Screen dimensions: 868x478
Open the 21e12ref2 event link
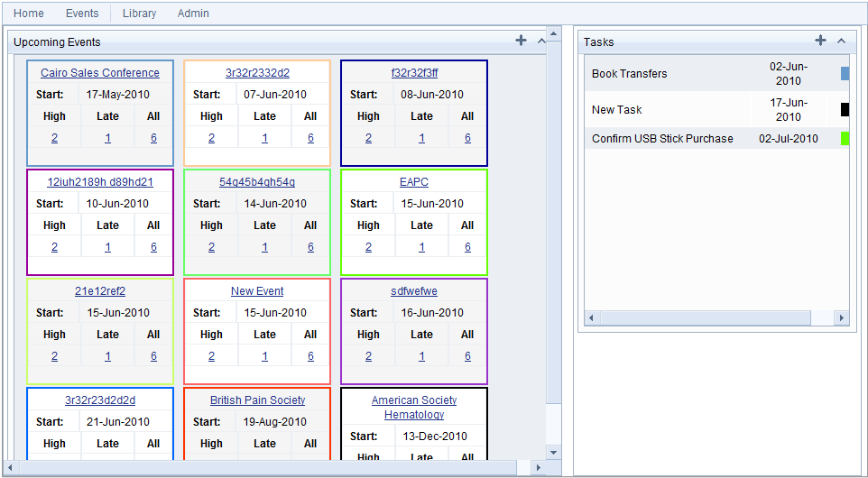100,291
